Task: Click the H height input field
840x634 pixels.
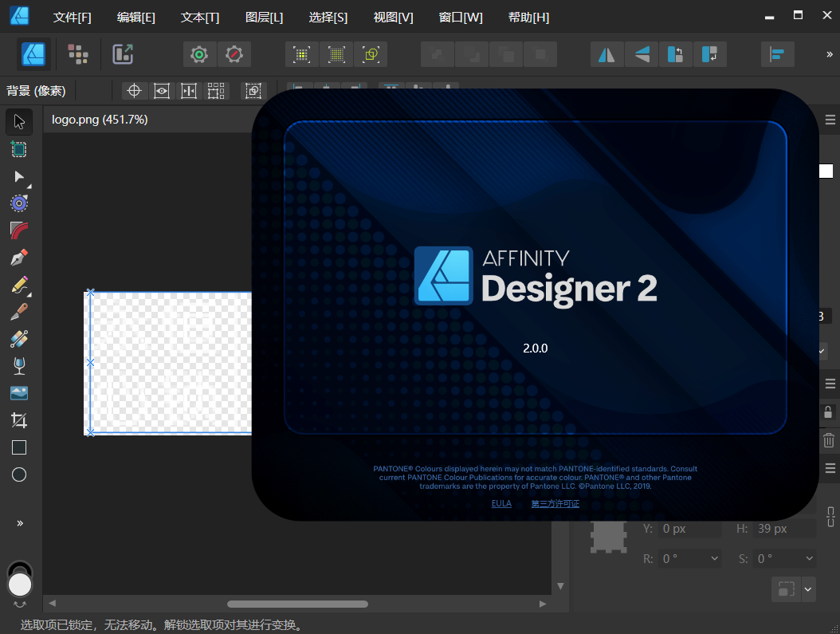Action: pyautogui.click(x=785, y=529)
